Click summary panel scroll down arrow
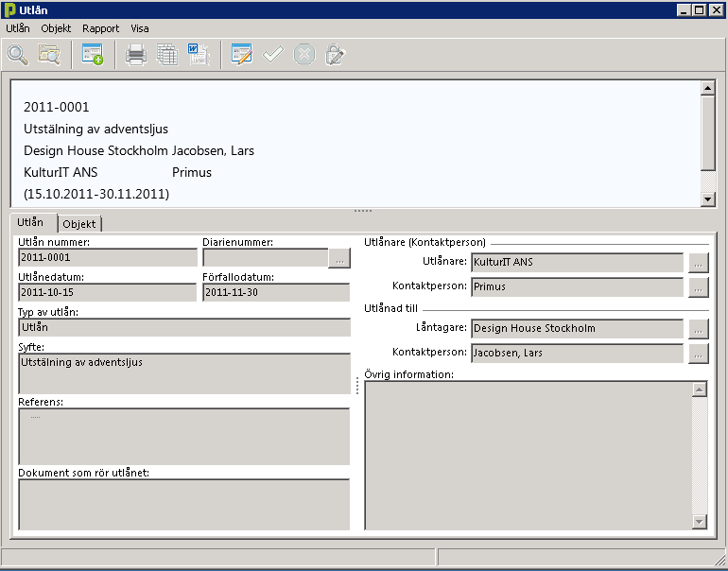This screenshot has width=728, height=571. click(707, 199)
